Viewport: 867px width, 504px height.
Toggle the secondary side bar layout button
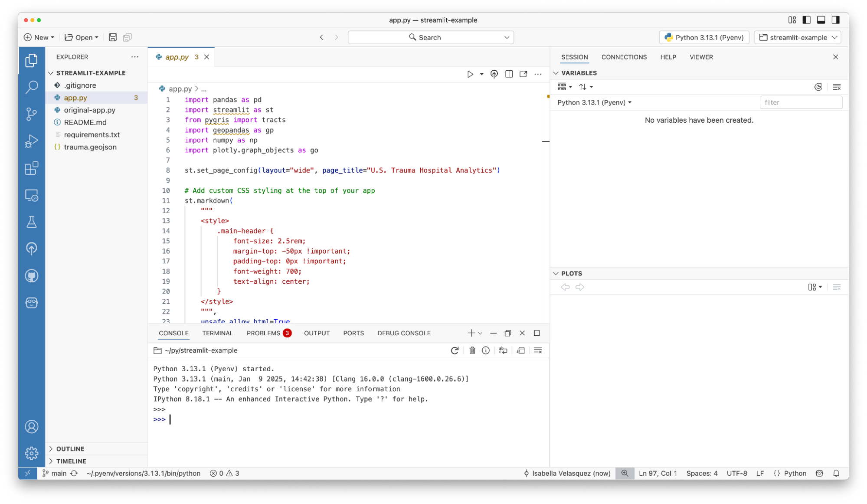tap(835, 20)
